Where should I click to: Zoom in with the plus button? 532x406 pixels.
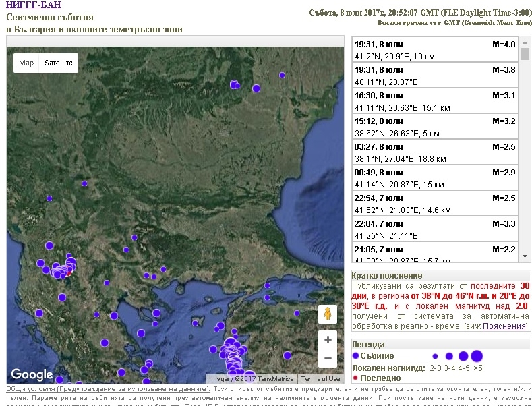coord(328,339)
